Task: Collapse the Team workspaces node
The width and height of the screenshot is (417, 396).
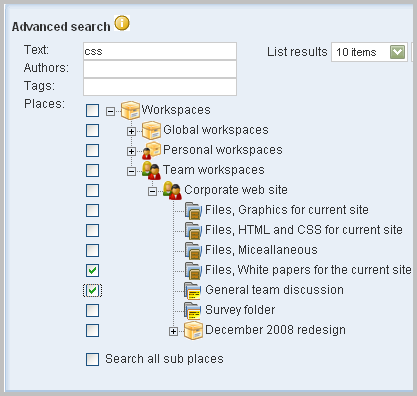Action: click(x=131, y=171)
